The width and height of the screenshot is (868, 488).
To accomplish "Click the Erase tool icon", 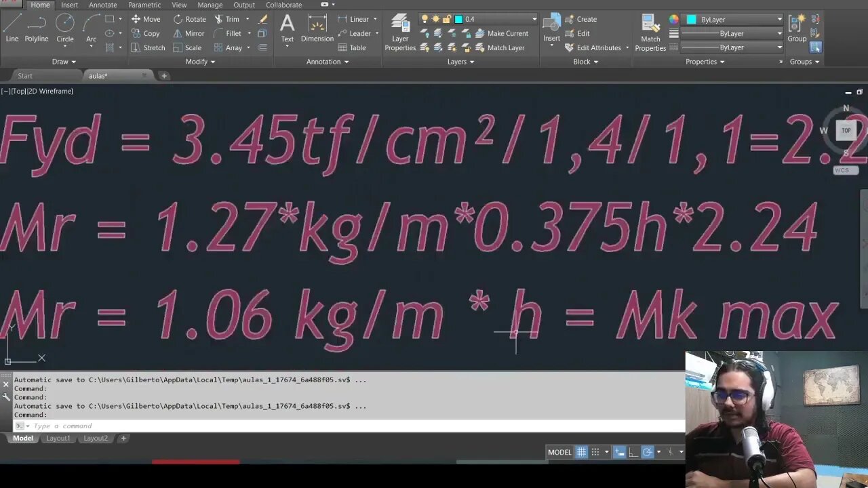I will (262, 19).
